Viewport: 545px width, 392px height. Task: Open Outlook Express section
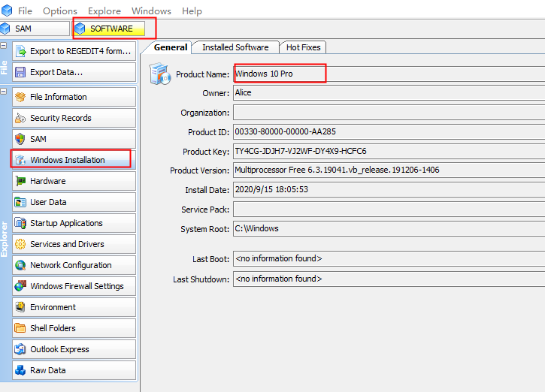tap(74, 349)
